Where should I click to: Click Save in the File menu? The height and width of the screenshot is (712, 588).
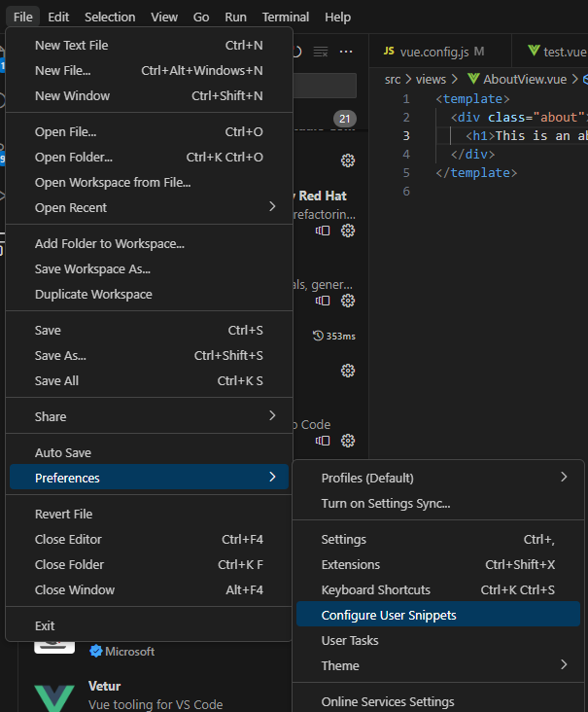coord(149,330)
